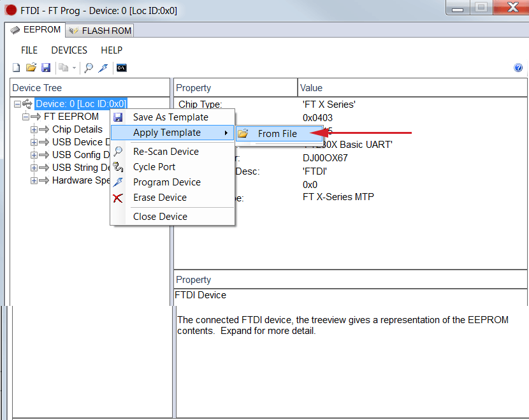Click the 0x0 value cell
529x420 pixels.
310,185
